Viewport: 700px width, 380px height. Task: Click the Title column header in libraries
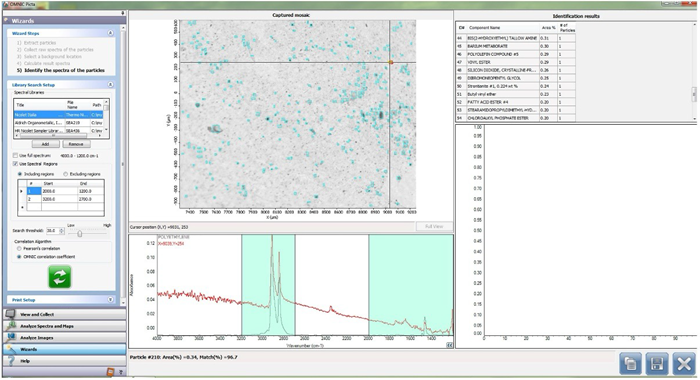click(40, 105)
